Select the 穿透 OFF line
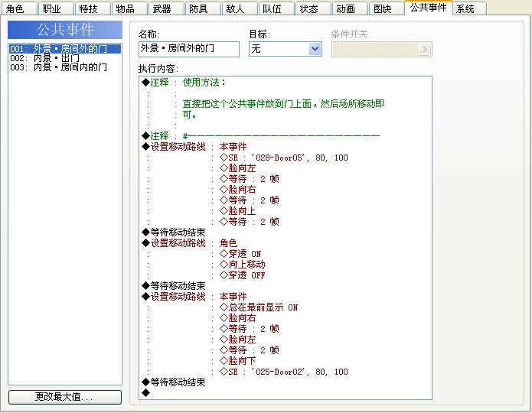 pyautogui.click(x=285, y=275)
